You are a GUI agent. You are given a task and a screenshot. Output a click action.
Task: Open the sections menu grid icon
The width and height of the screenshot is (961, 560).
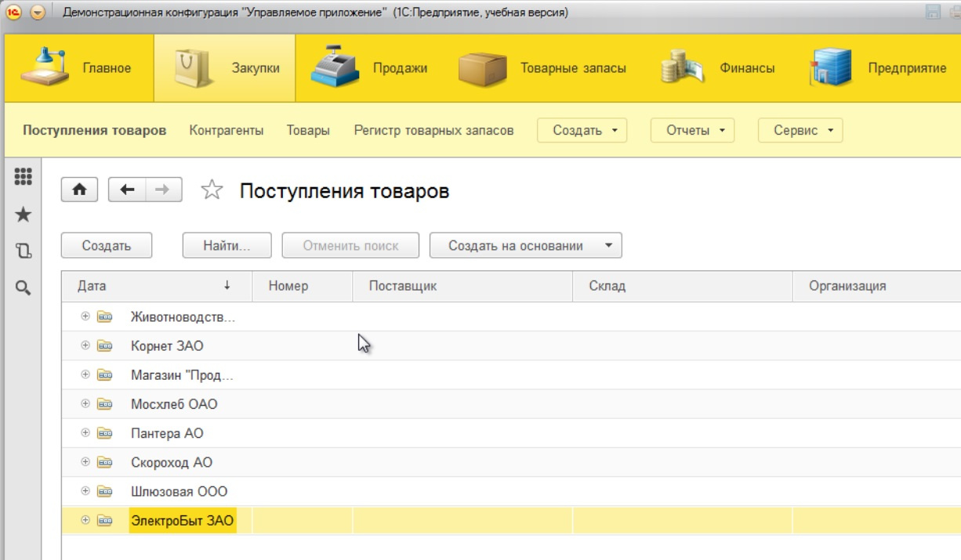(x=24, y=177)
